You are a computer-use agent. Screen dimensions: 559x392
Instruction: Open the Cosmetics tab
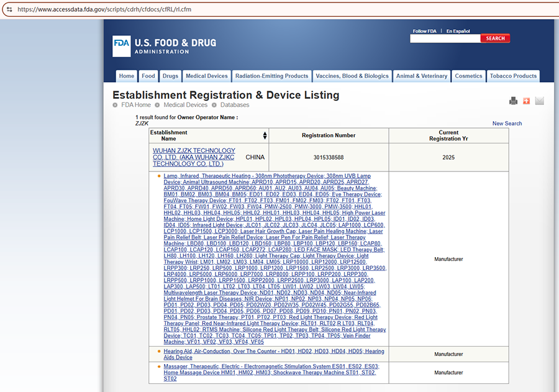click(468, 76)
